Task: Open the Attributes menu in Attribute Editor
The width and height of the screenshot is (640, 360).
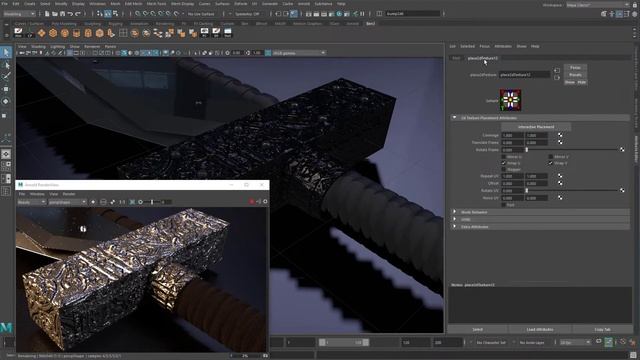Action: coord(503,47)
